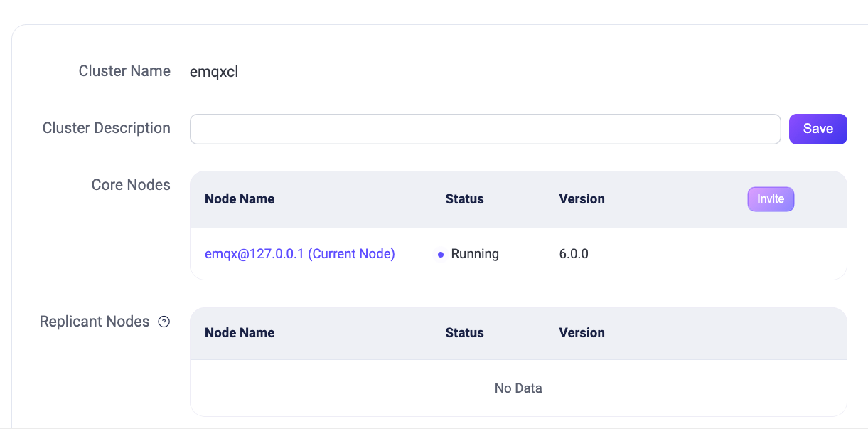Click the No Data placeholder area
This screenshot has width=868, height=429.
tap(518, 388)
